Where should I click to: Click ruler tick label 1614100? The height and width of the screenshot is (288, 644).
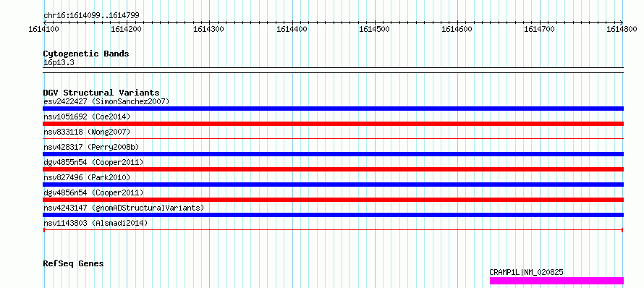(x=43, y=29)
